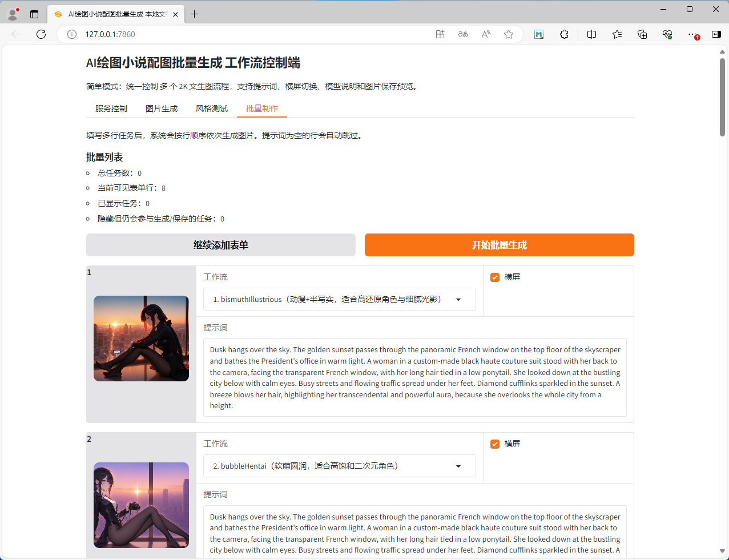Add page to favorites with star icon
729x560 pixels.
coord(509,34)
